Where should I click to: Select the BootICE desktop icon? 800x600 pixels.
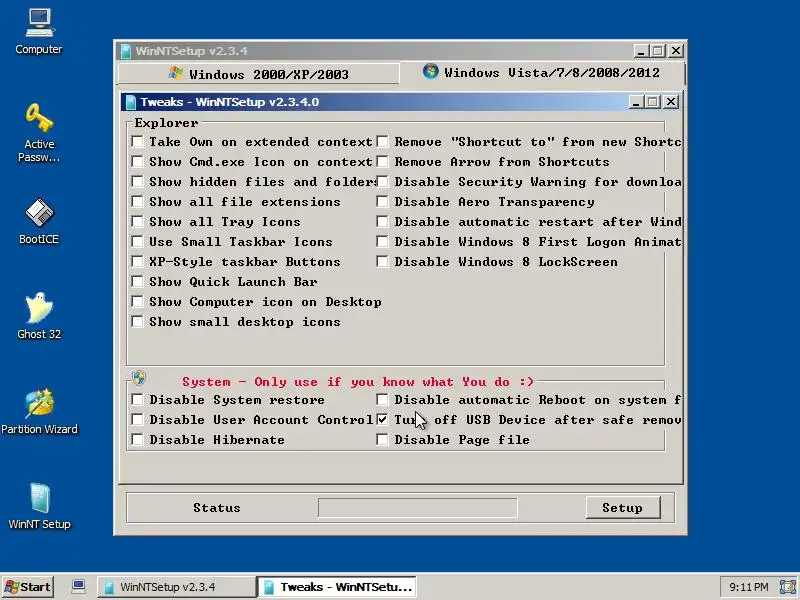pyautogui.click(x=39, y=221)
